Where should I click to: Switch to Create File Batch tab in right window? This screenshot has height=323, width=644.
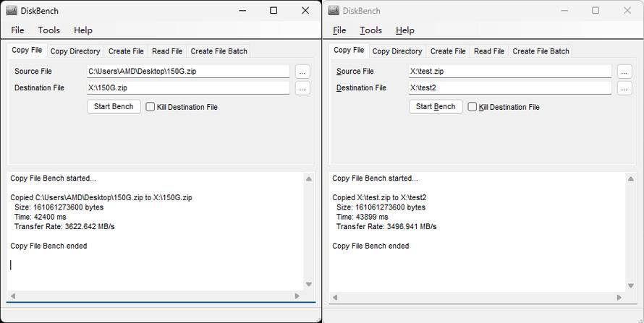[x=541, y=51]
